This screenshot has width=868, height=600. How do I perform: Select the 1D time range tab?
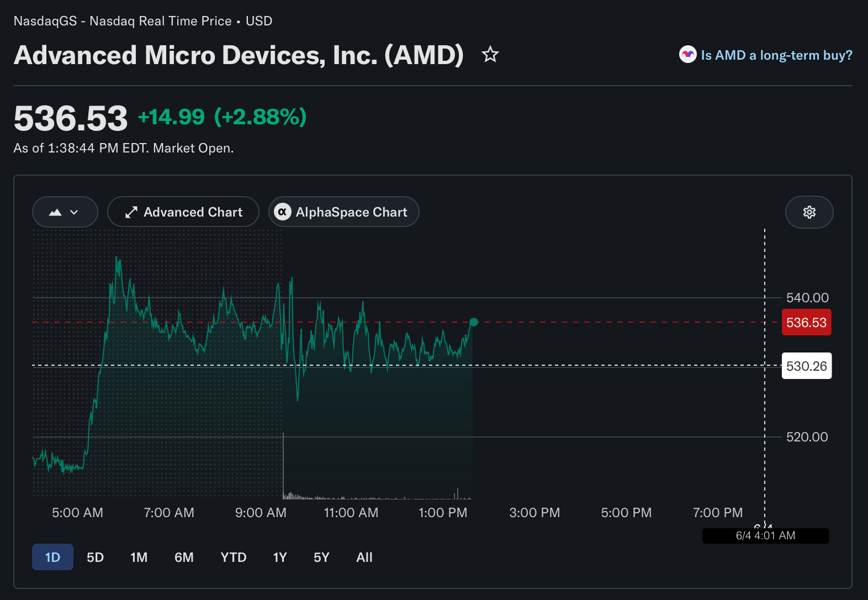click(52, 557)
